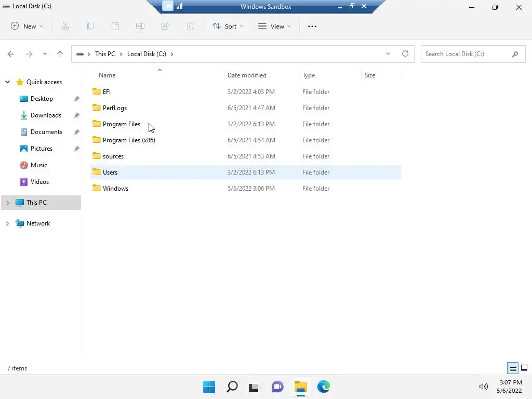Switch to Details view layout icon
The image size is (532, 399).
click(513, 368)
